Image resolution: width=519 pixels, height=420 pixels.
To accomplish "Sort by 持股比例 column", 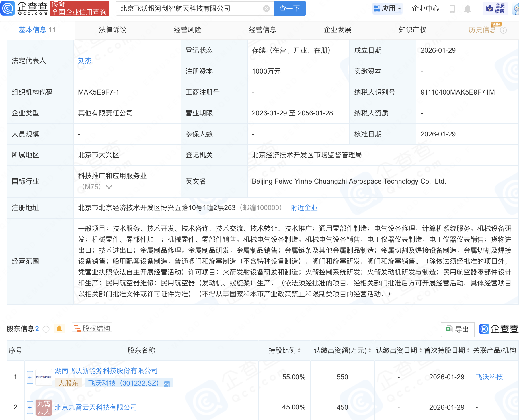I will click(299, 350).
